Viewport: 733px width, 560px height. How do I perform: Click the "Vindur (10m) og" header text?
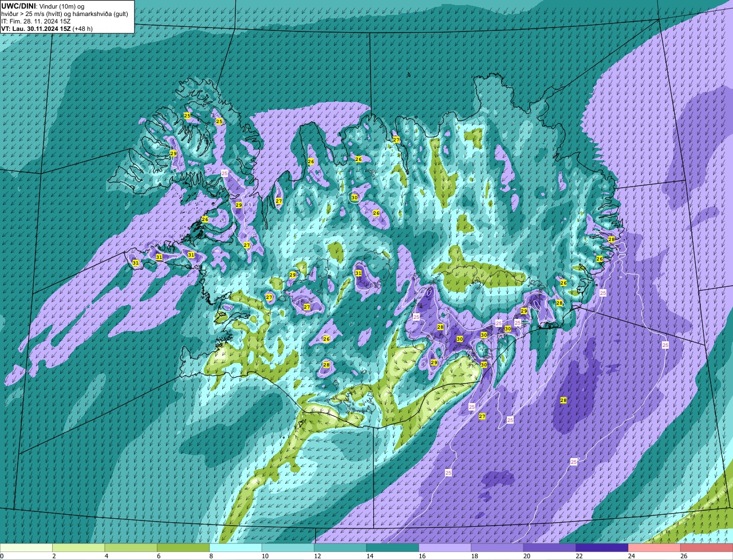(61, 6)
